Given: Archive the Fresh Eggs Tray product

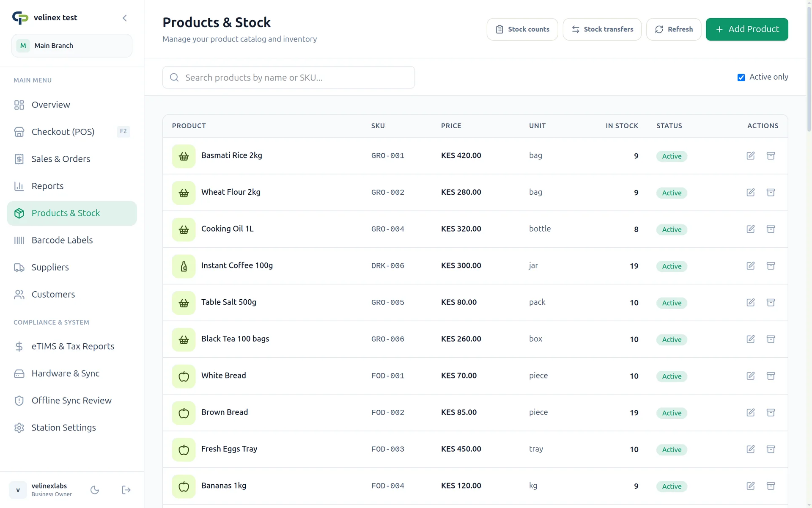Looking at the screenshot, I should (x=771, y=449).
